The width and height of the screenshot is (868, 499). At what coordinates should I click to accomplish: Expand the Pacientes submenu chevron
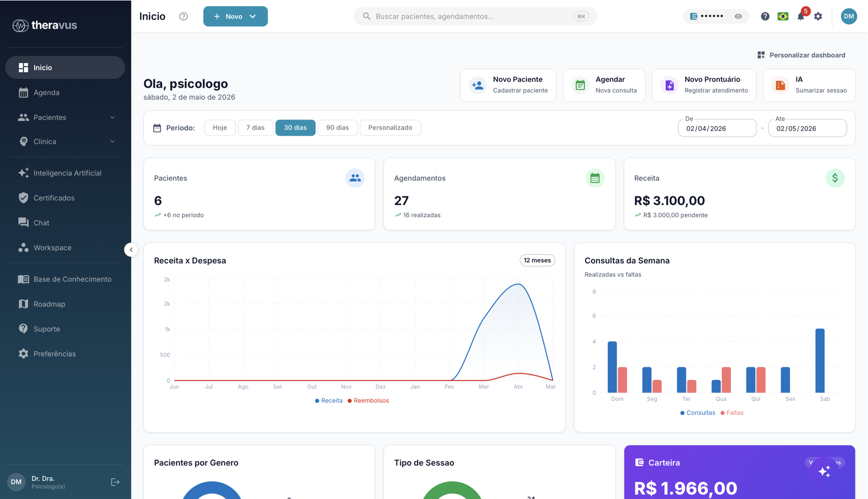(112, 118)
